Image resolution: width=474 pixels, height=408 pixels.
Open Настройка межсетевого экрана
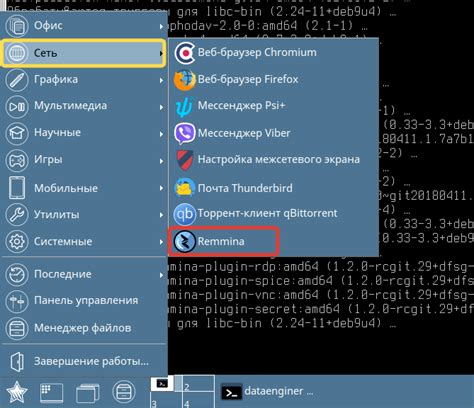(x=274, y=160)
